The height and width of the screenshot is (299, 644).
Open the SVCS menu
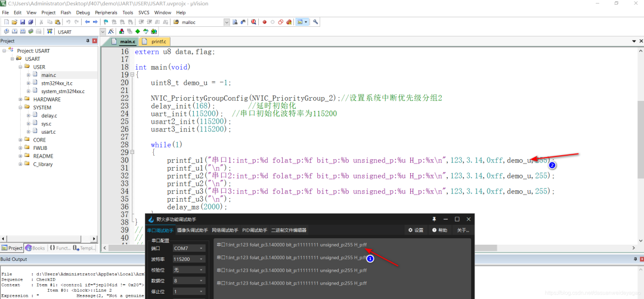tap(144, 13)
